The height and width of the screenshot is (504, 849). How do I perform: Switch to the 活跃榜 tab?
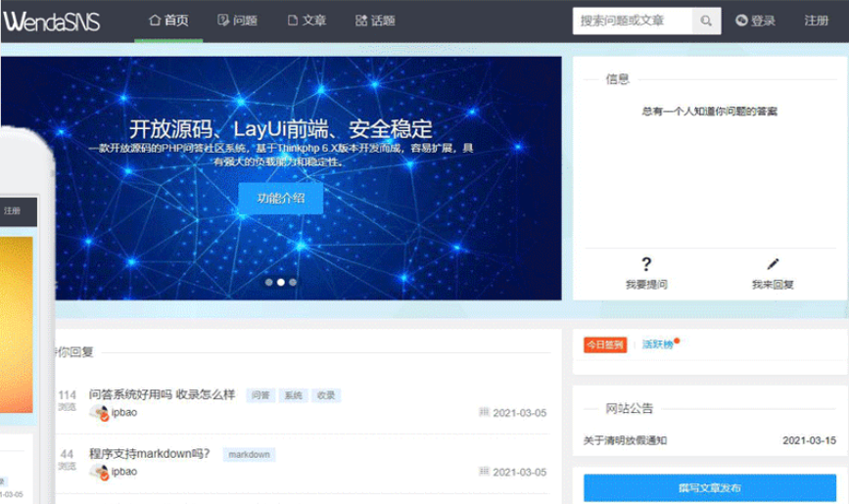[x=657, y=344]
